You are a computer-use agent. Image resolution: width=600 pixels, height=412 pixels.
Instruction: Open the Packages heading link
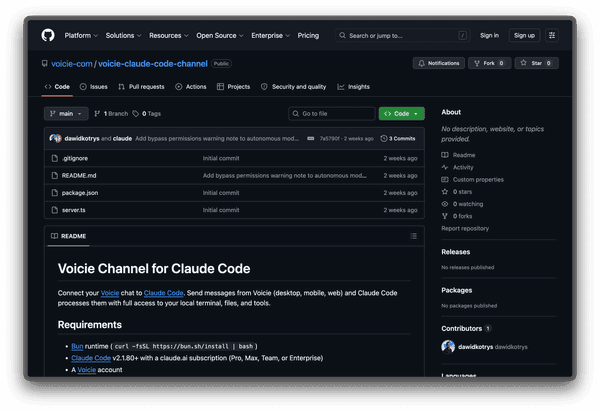point(457,290)
